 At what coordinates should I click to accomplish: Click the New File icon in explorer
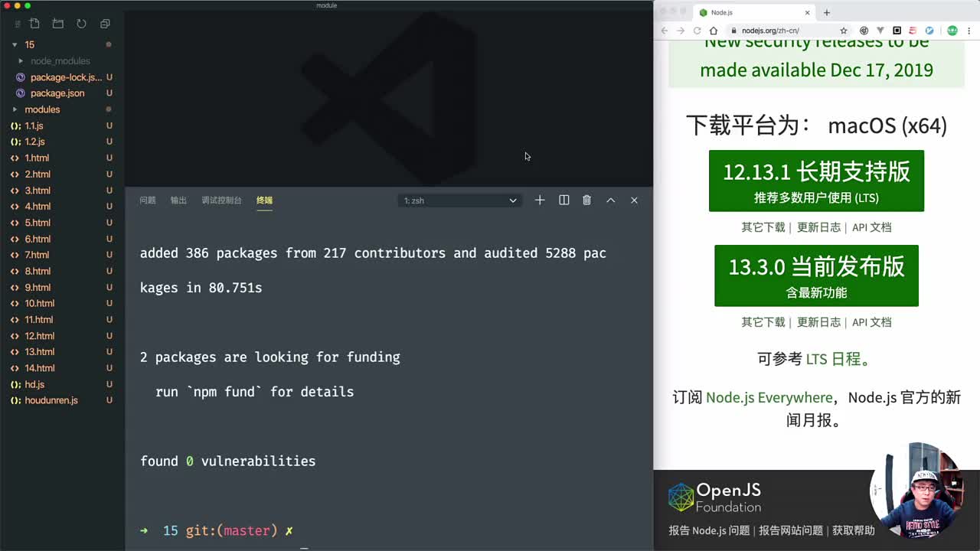click(34, 24)
